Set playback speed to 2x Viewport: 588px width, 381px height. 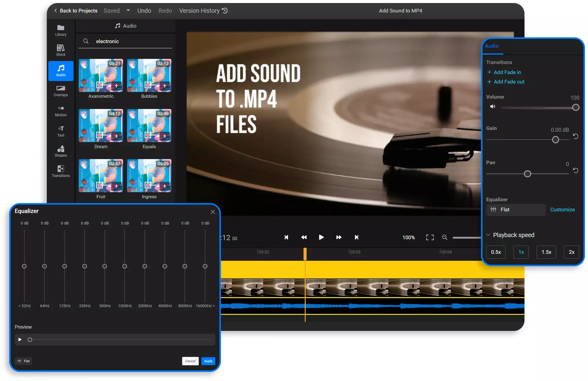pyautogui.click(x=571, y=252)
